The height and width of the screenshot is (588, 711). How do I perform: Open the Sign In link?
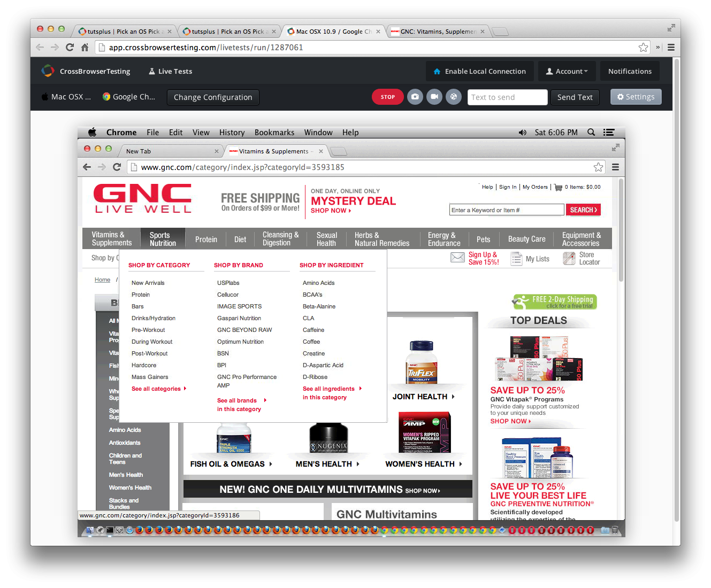pos(508,187)
